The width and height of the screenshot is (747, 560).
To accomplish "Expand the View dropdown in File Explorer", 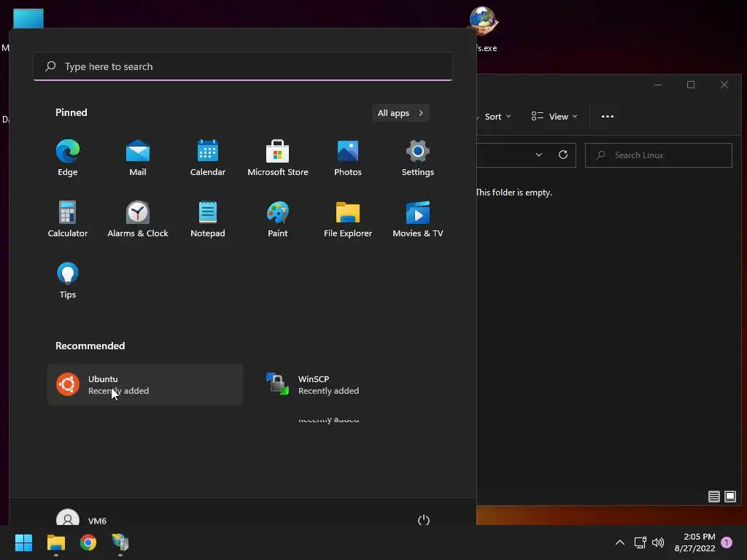I will (554, 117).
